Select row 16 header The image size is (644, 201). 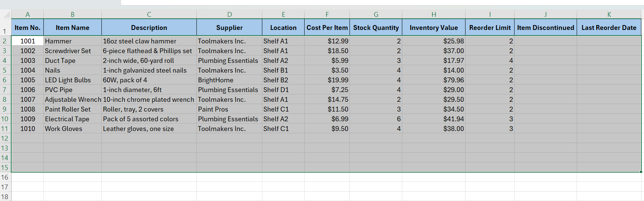click(5, 177)
